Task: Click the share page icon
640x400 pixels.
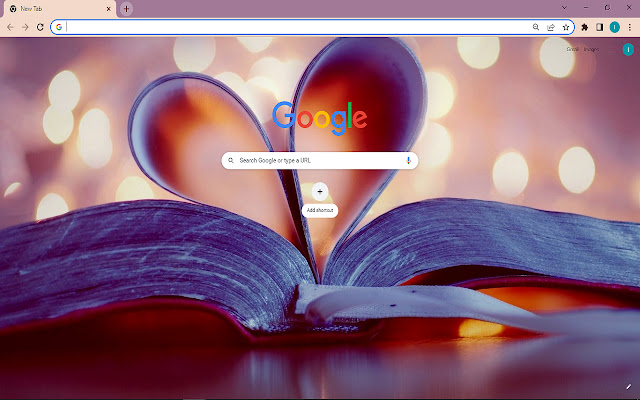Action: (x=551, y=27)
